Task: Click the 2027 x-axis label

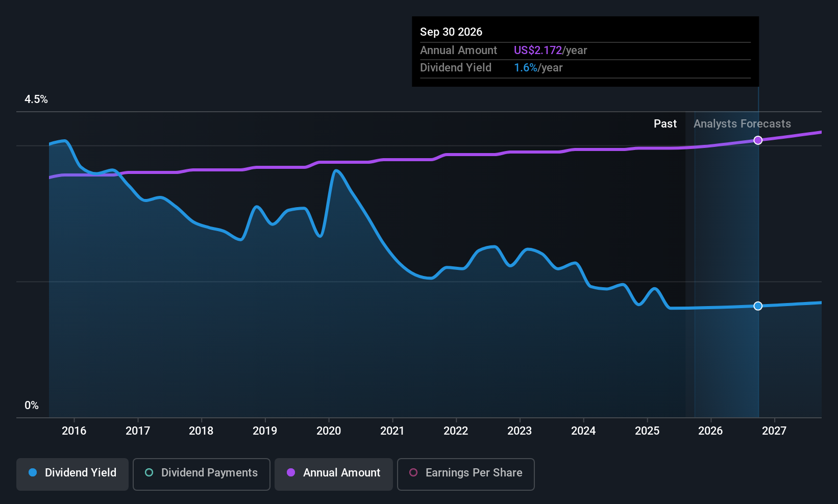Action: 774,431
